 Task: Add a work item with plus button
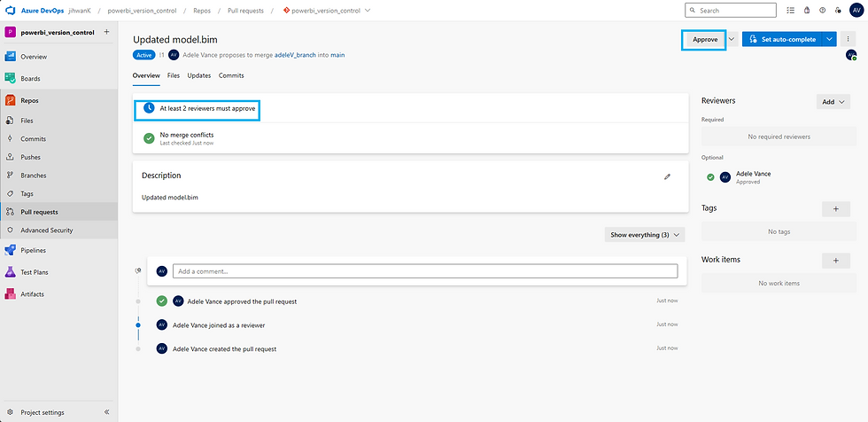836,261
